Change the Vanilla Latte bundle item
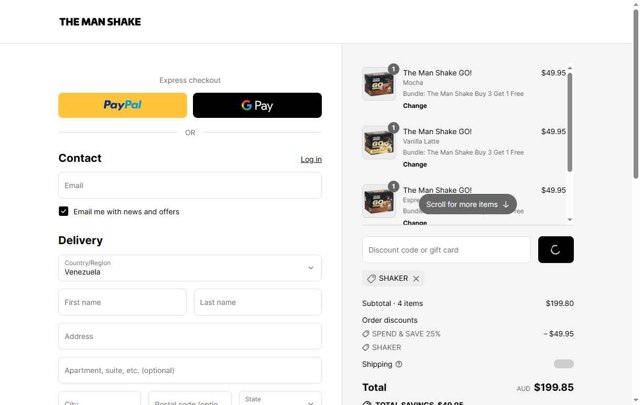Image resolution: width=640 pixels, height=405 pixels. coord(415,165)
